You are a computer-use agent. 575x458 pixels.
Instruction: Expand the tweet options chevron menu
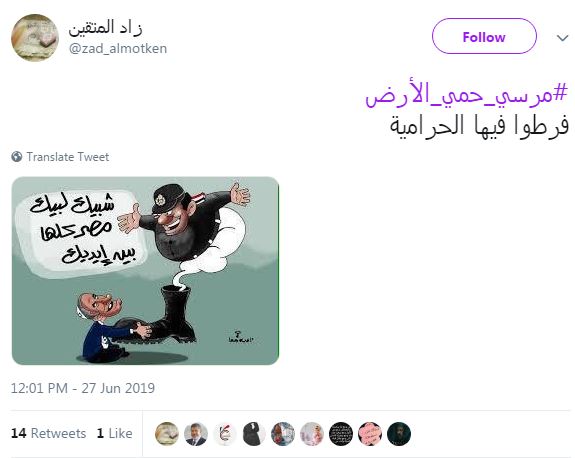562,38
